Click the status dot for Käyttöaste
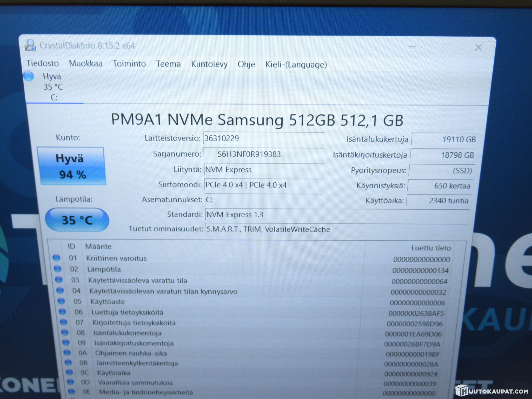The image size is (532, 399). point(61,301)
